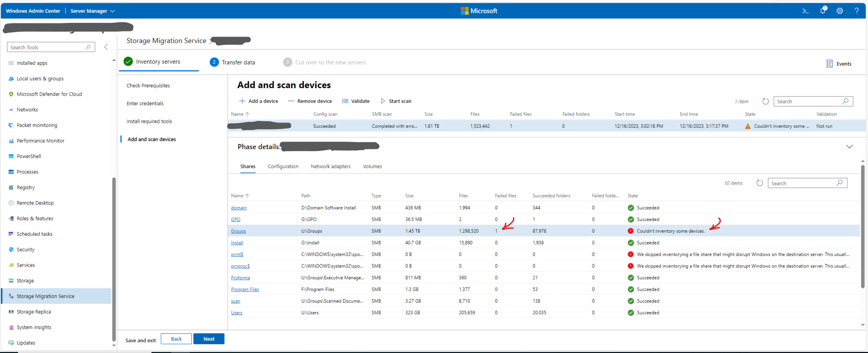
Task: Open the Groups share link
Action: (238, 231)
